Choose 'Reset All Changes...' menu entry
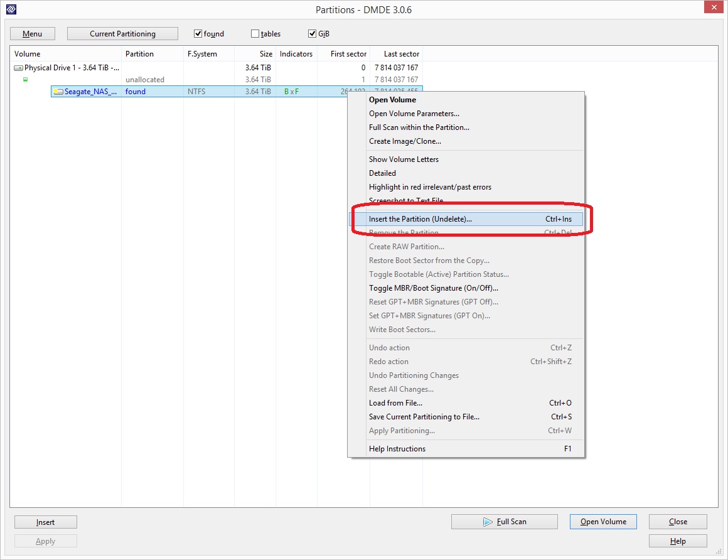The image size is (728, 560). coord(466,389)
